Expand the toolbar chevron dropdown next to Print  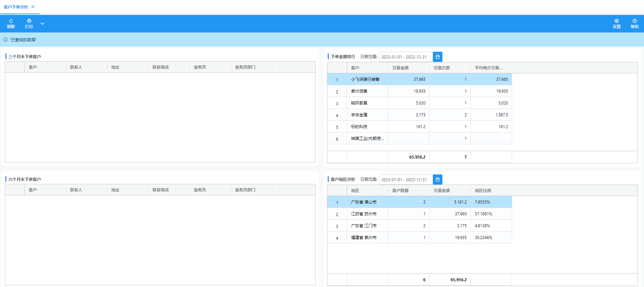pyautogui.click(x=43, y=24)
